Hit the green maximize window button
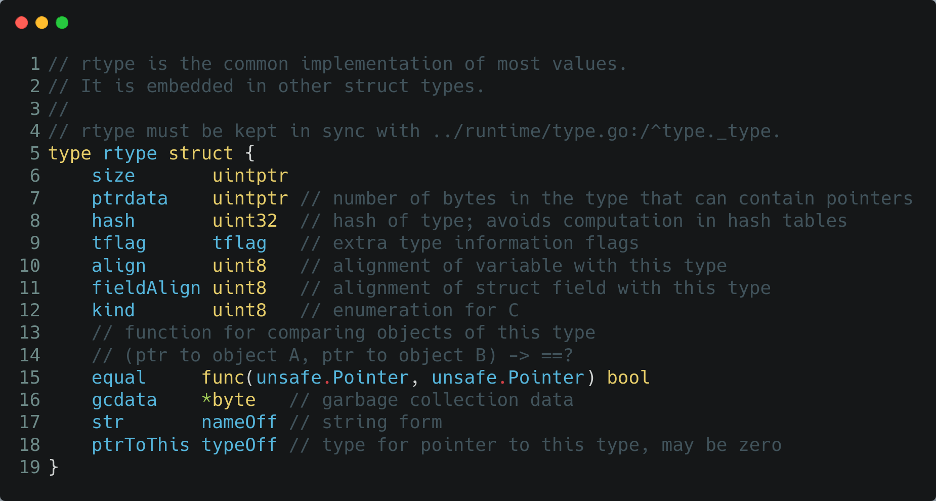 coord(62,22)
